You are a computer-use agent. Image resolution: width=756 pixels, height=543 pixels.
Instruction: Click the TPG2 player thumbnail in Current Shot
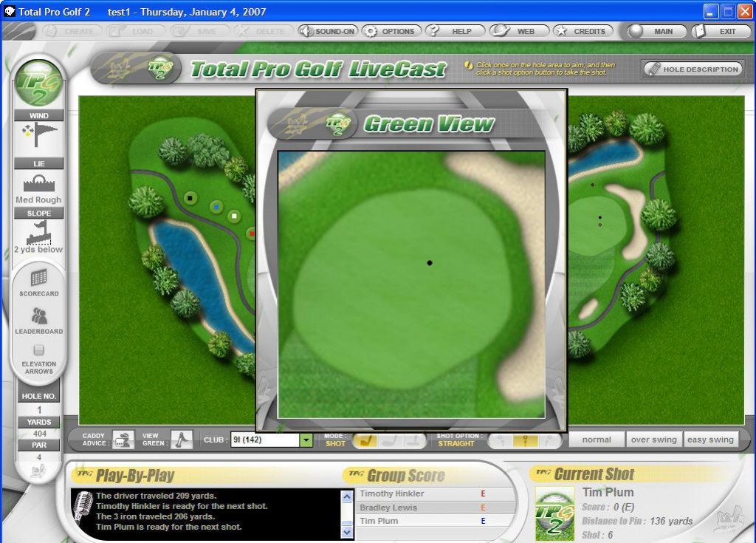pyautogui.click(x=555, y=513)
